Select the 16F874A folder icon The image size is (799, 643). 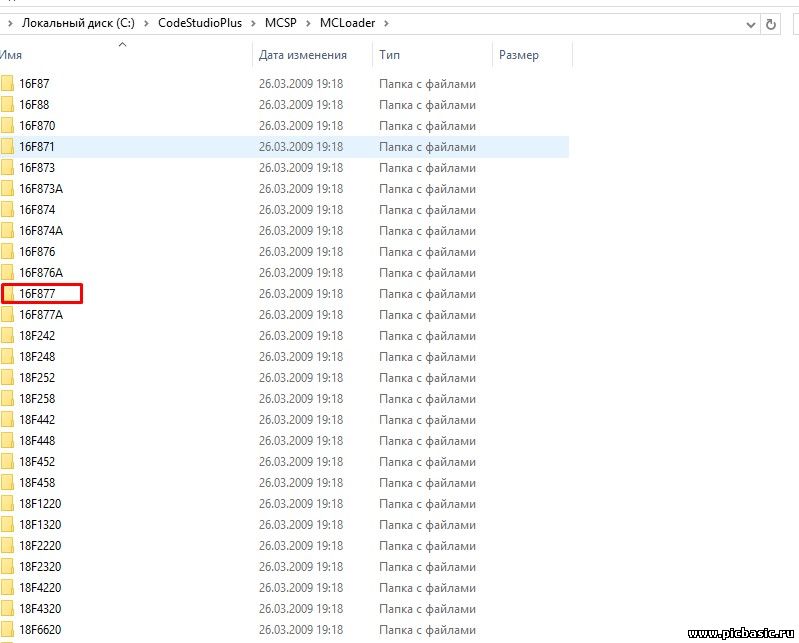point(7,231)
